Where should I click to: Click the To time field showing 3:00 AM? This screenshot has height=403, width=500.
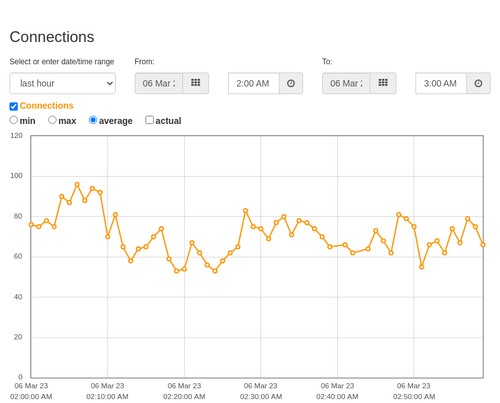441,83
